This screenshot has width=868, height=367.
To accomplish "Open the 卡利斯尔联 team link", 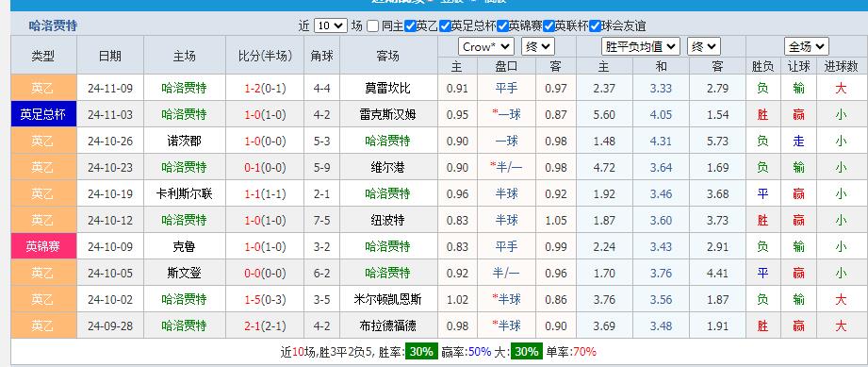I will coord(185,193).
